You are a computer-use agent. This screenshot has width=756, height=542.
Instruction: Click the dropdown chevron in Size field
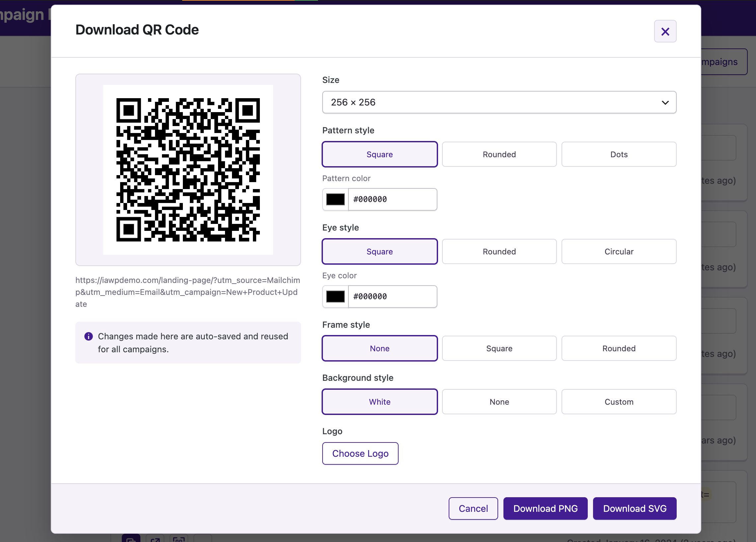click(x=665, y=102)
